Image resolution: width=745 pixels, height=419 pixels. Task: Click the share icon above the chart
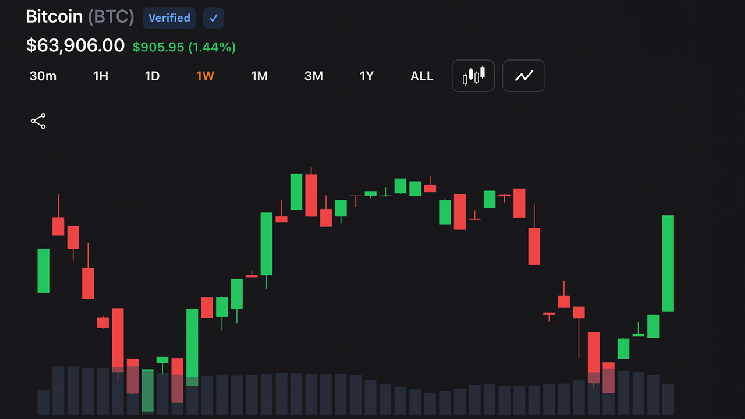tap(38, 121)
